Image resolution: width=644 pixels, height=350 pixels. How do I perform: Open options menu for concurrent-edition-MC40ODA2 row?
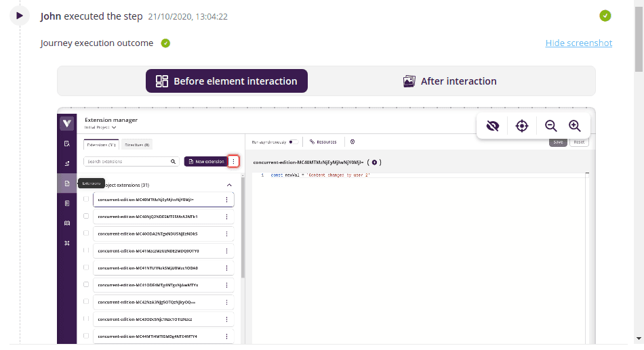coord(226,234)
